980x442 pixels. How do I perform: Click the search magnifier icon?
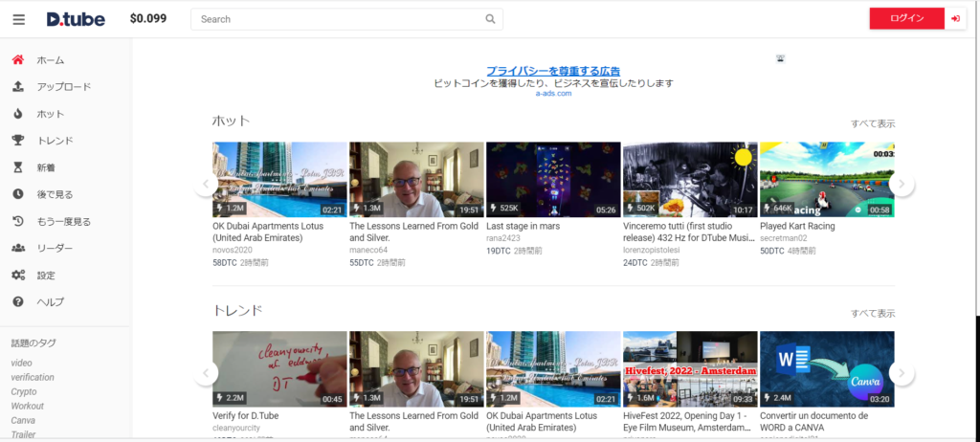[x=490, y=19]
